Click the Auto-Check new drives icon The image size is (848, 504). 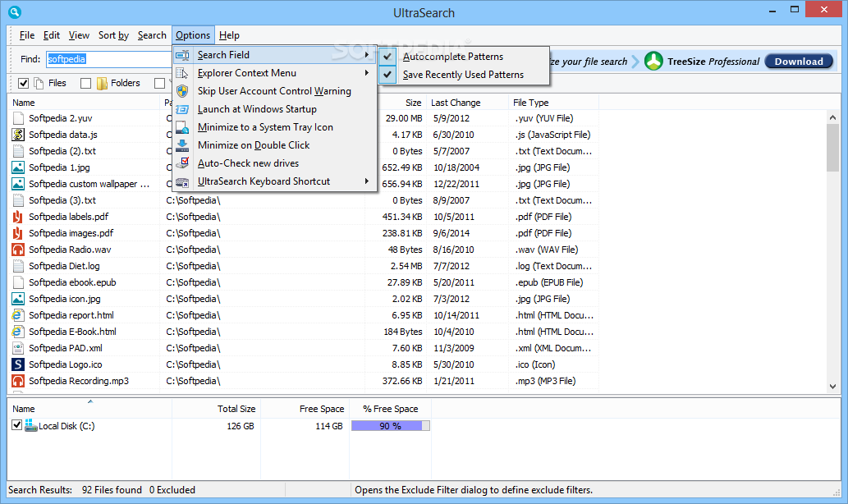(182, 163)
